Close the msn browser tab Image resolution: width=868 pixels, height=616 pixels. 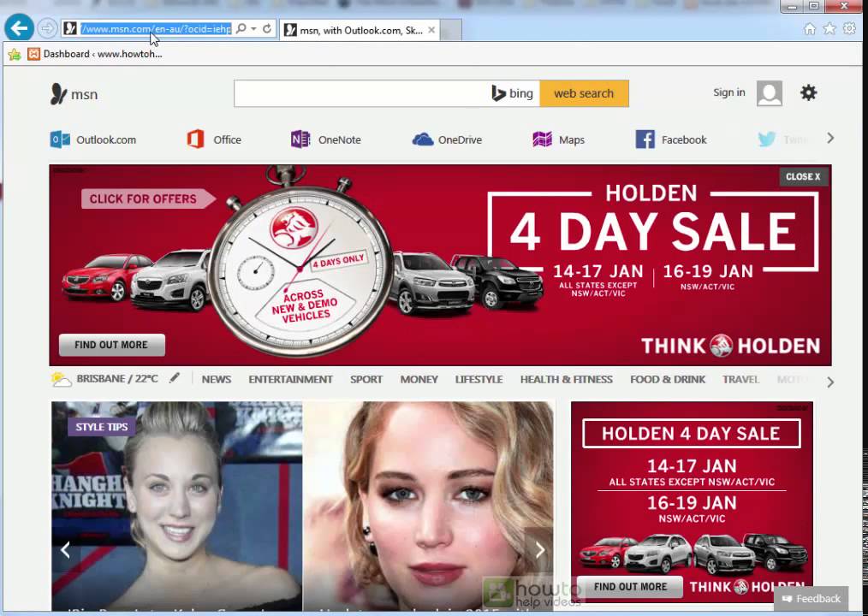pos(431,31)
